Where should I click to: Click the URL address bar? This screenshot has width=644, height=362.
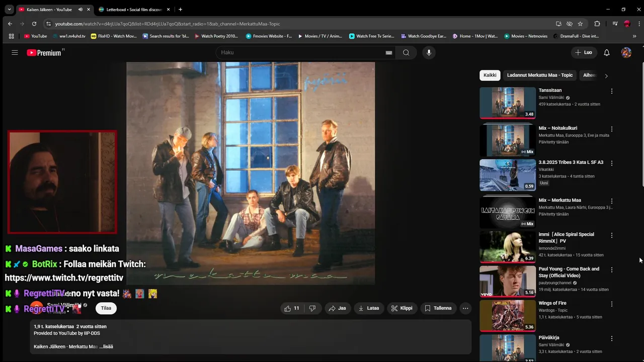pos(302,24)
